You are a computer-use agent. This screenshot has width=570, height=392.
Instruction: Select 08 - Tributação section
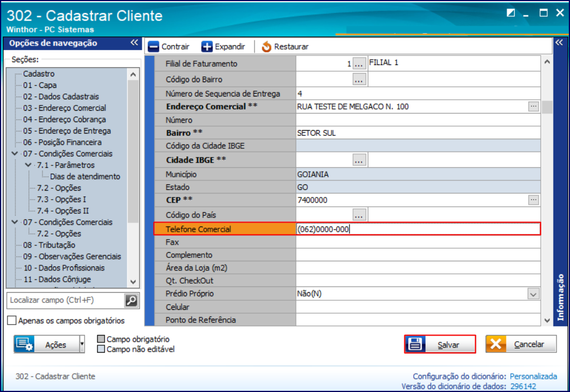[x=49, y=245]
